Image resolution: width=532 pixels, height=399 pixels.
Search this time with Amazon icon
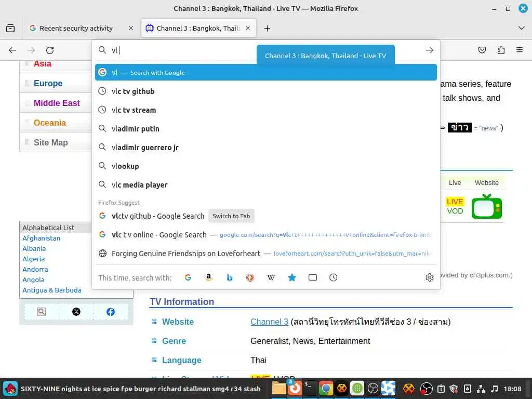coord(209,277)
